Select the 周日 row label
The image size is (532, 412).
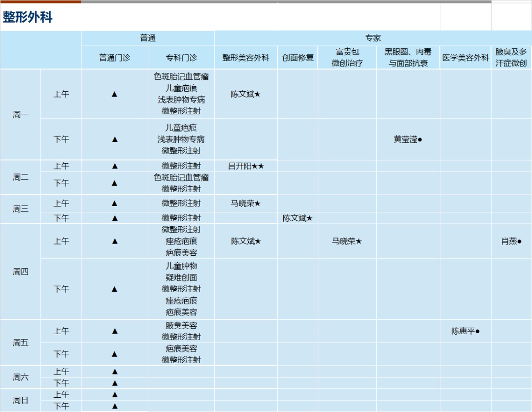[x=21, y=400]
